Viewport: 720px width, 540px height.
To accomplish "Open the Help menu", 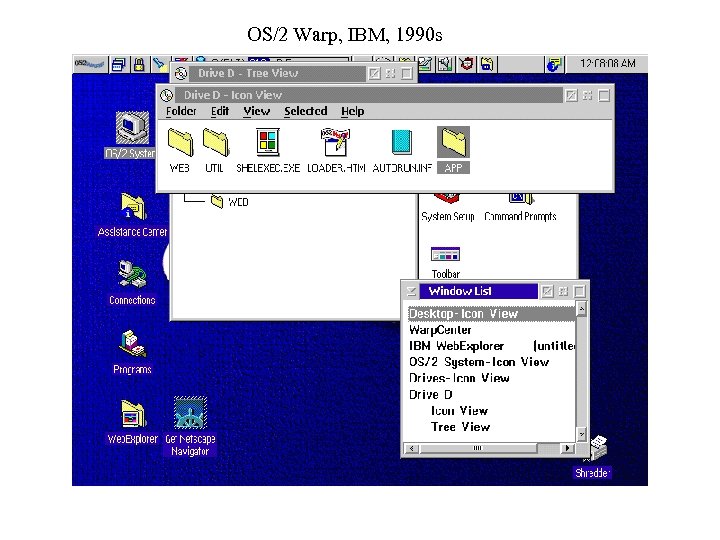I will pyautogui.click(x=353, y=111).
